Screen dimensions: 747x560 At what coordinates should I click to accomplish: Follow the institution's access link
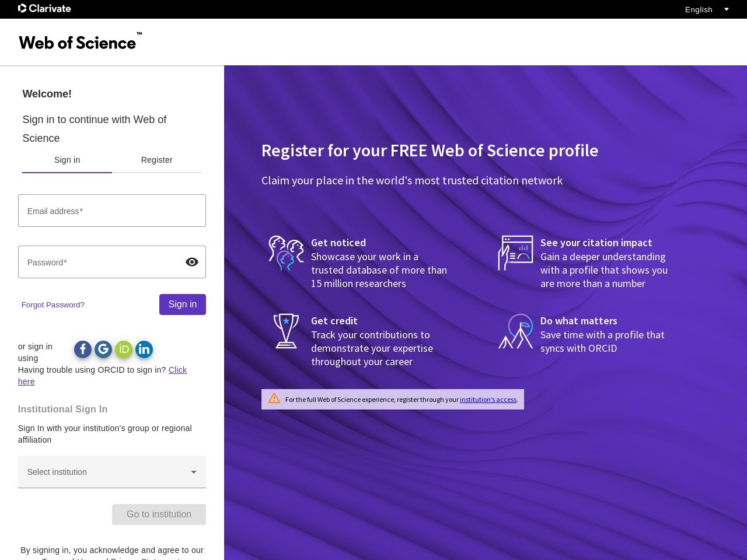tap(488, 400)
